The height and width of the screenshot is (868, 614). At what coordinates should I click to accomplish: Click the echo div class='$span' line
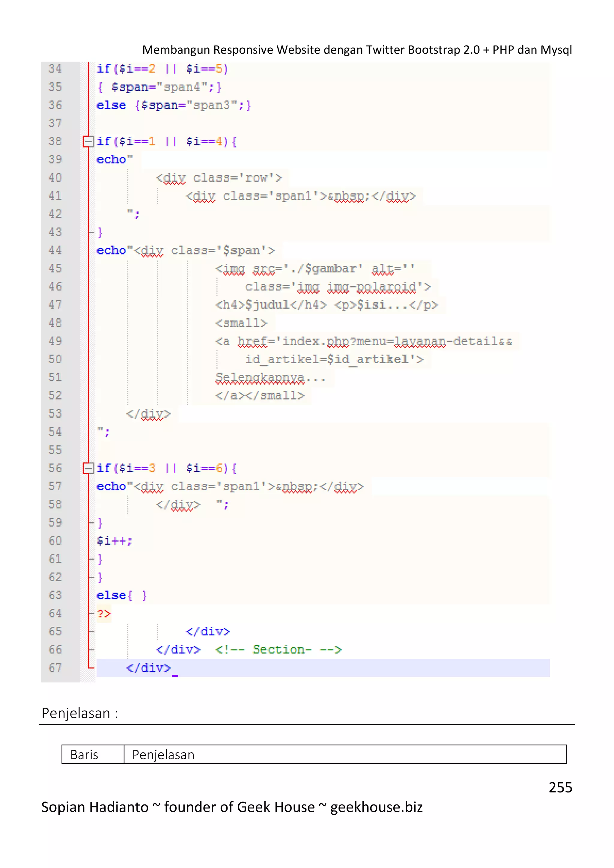pyautogui.click(x=186, y=250)
